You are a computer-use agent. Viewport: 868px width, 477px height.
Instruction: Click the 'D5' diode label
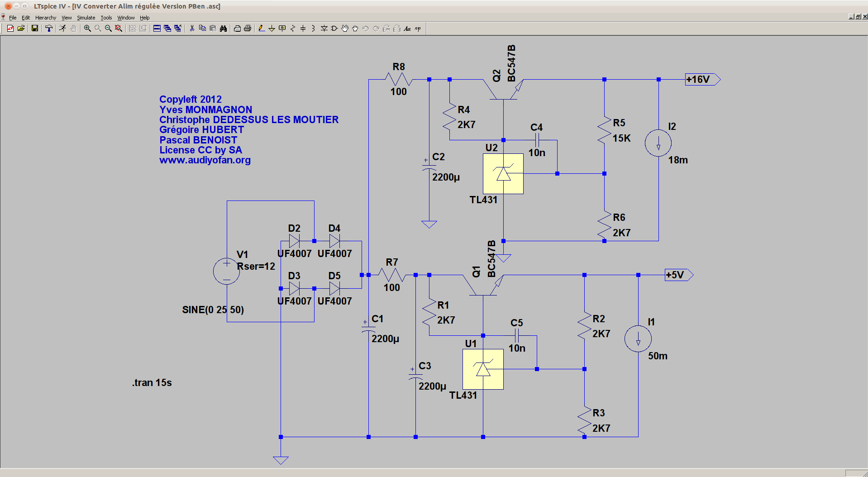click(x=334, y=276)
